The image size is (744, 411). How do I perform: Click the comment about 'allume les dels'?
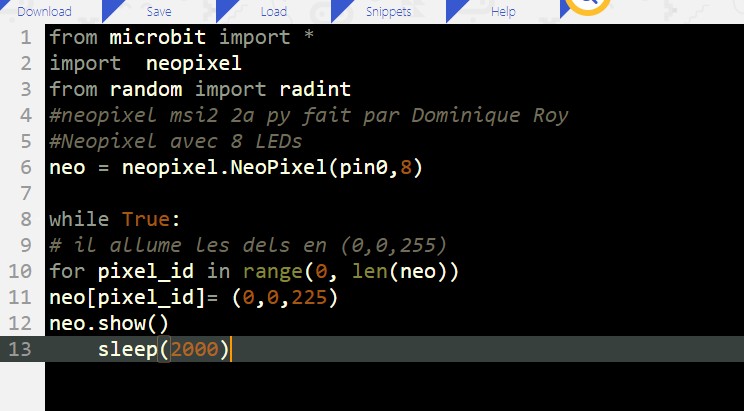(x=248, y=245)
